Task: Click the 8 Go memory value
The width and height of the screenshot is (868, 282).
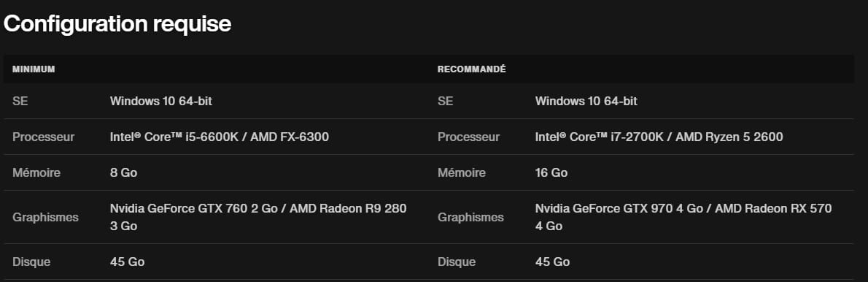Action: pos(123,173)
